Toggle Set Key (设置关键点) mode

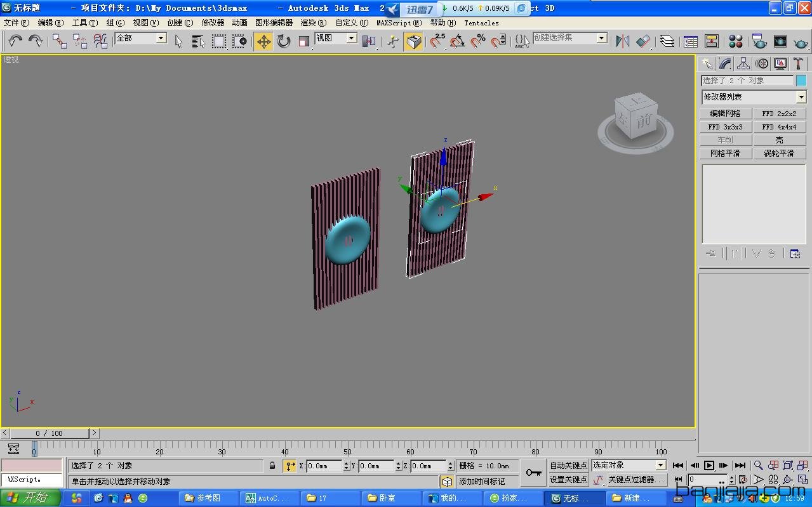(568, 480)
